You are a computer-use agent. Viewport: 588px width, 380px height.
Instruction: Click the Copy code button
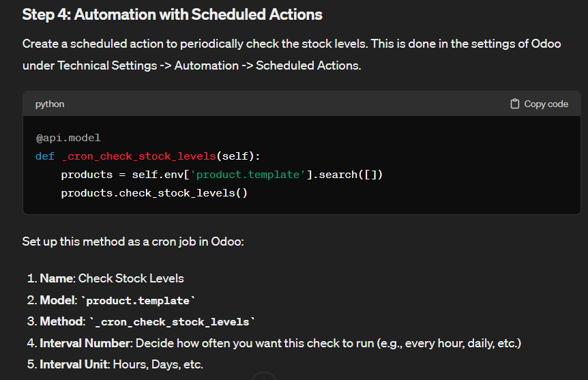click(x=540, y=104)
